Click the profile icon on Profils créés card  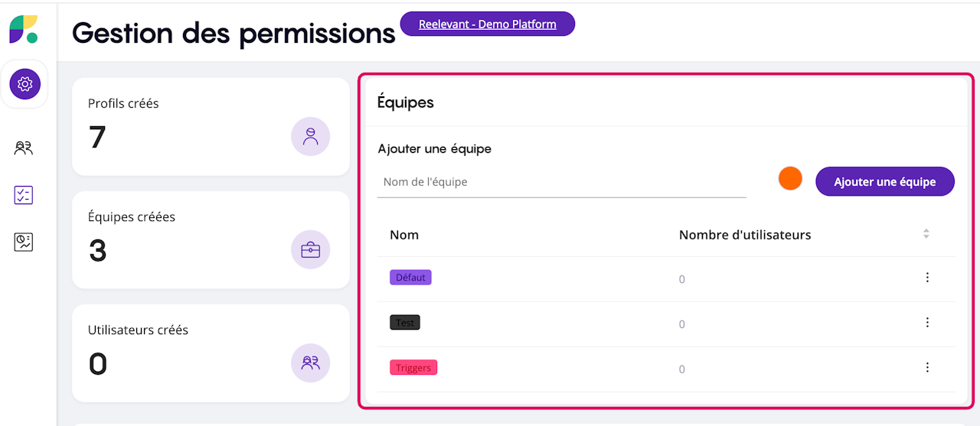[310, 137]
